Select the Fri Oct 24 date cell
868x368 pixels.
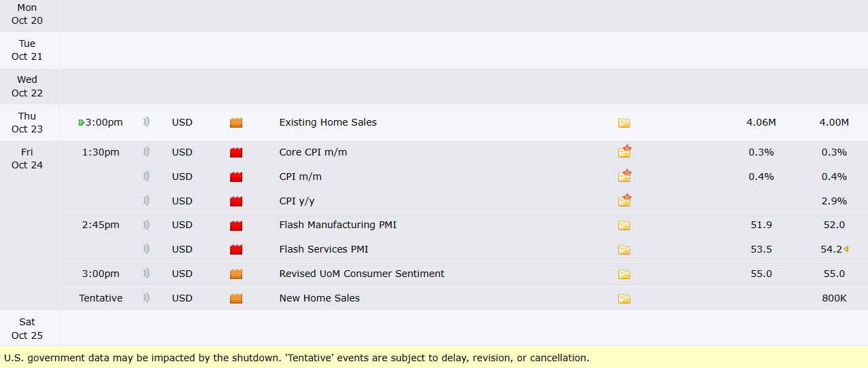coord(27,158)
